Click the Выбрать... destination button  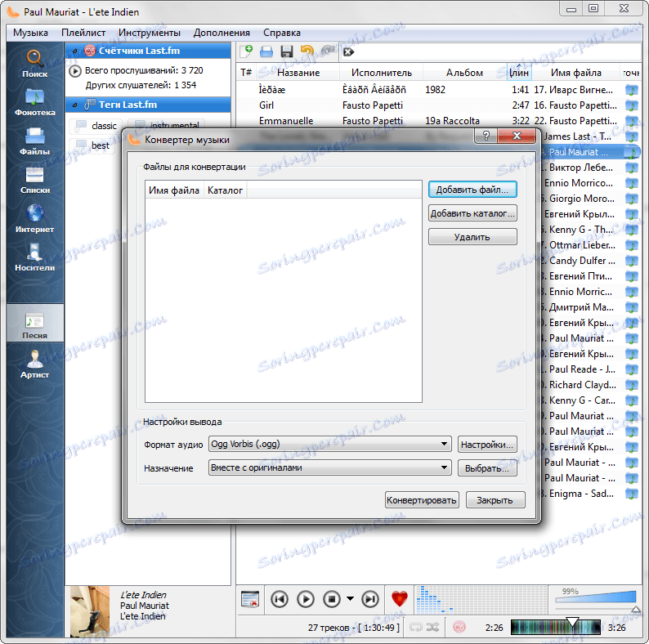pyautogui.click(x=487, y=468)
